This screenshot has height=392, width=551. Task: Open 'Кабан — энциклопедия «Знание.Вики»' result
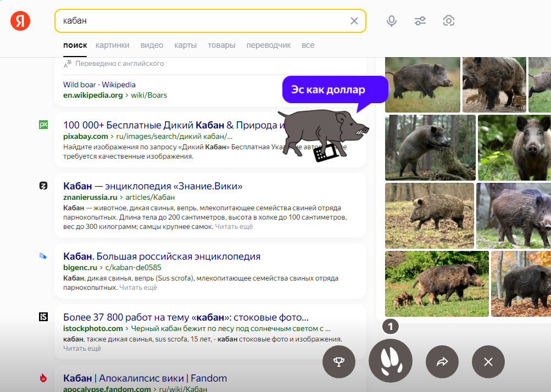[153, 186]
